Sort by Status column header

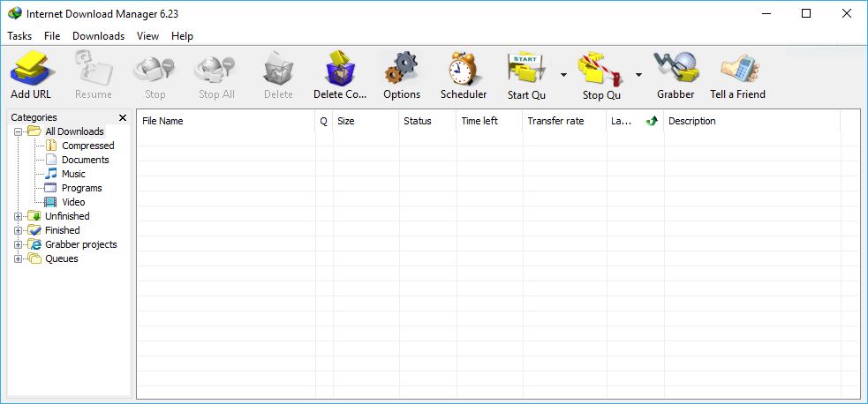tap(427, 121)
